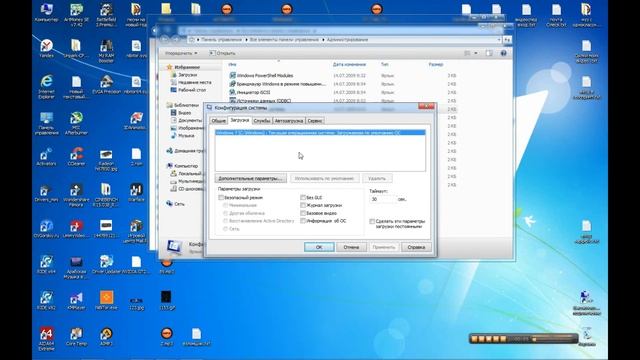The image size is (640, 360).
Task: Check Сделать эти параметры загрузки постоянными
Action: coord(372,221)
